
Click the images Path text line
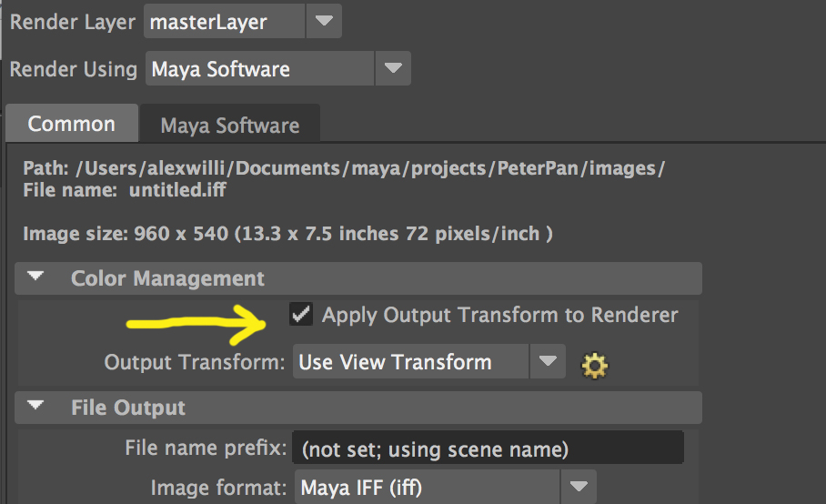[344, 168]
